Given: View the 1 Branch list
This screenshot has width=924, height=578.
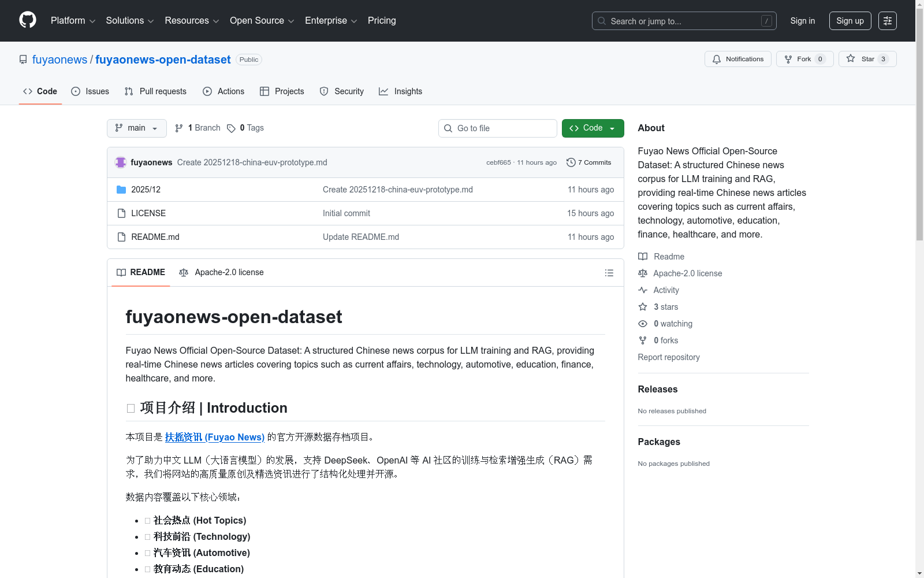Looking at the screenshot, I should tap(198, 128).
